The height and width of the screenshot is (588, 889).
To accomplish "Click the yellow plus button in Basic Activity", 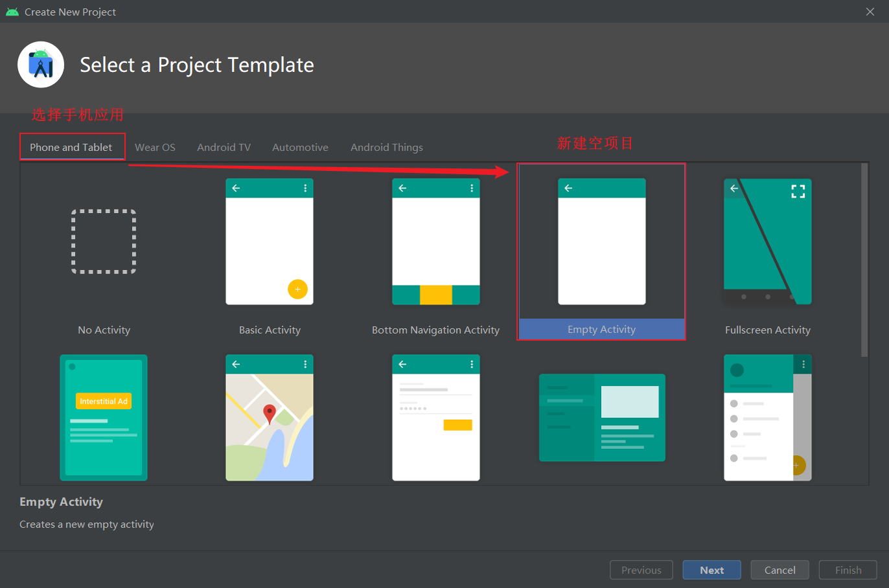I will pos(297,289).
